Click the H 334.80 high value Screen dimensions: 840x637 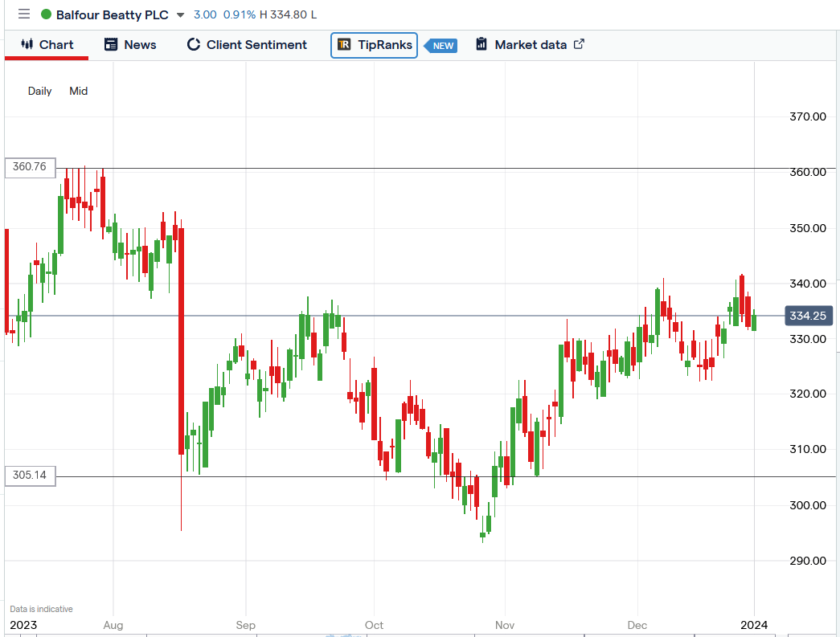[x=283, y=14]
